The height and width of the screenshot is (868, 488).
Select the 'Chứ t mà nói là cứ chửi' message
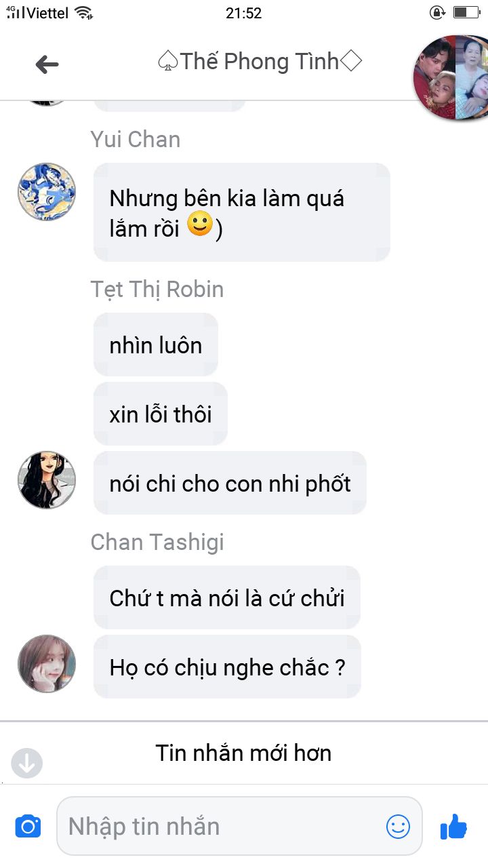coord(227,597)
